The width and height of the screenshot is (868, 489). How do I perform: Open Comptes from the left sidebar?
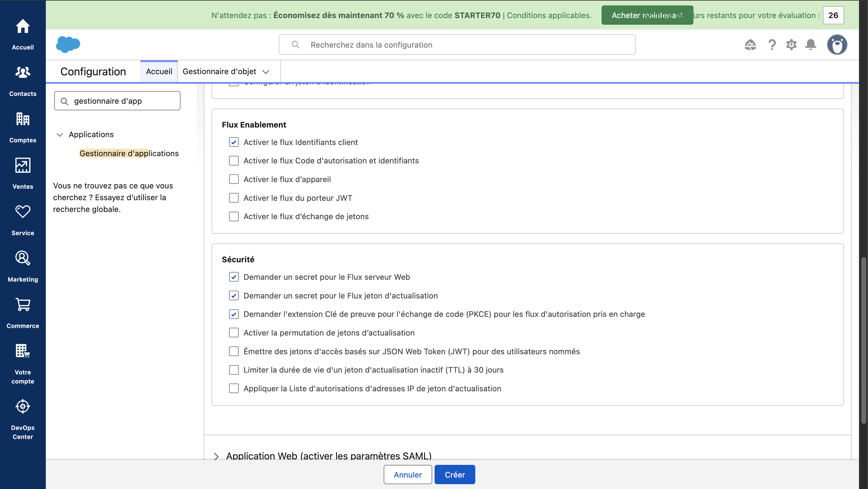(x=23, y=128)
